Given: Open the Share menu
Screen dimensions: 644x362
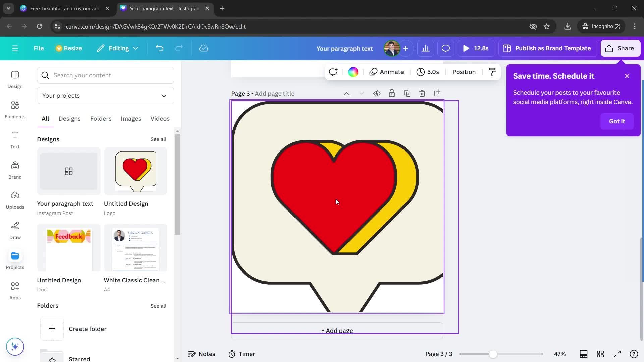Looking at the screenshot, I should click(620, 48).
